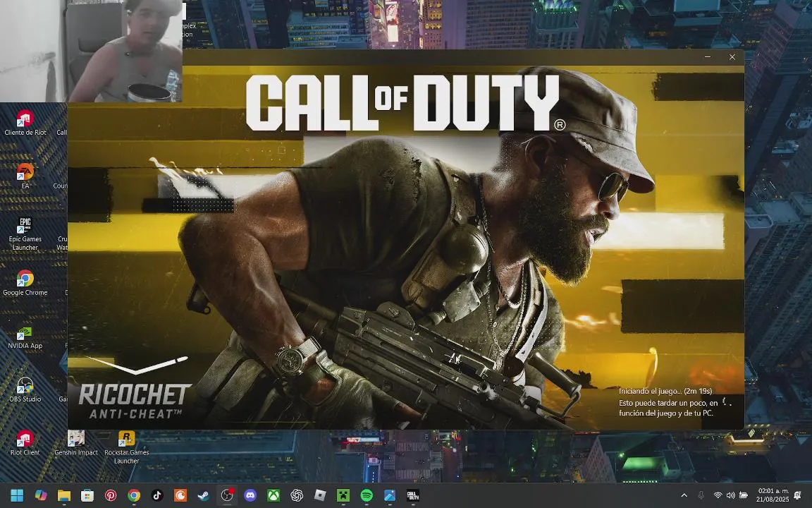Open the notifications bell icon
The image size is (812, 508).
798,495
